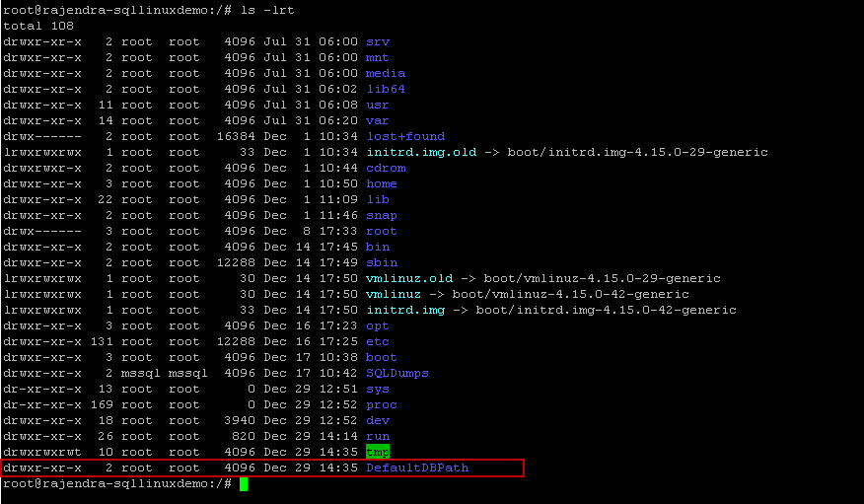Click the proc directory name
864x504 pixels.
click(382, 404)
